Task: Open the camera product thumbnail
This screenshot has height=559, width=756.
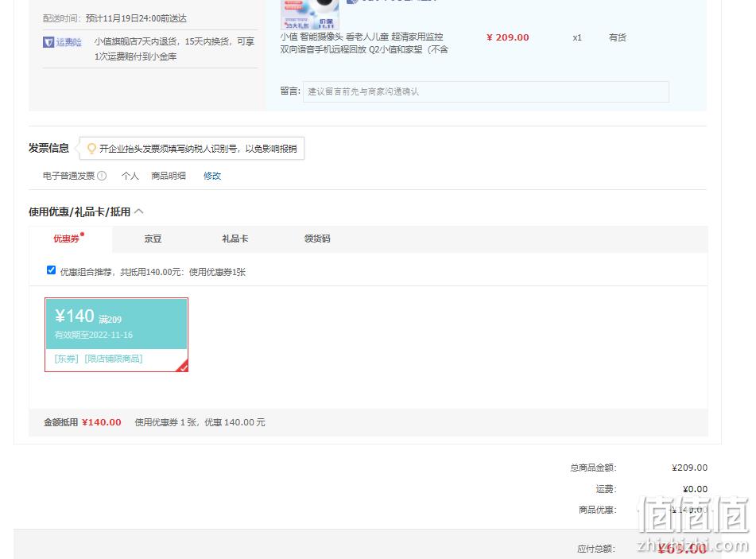Action: [x=310, y=14]
